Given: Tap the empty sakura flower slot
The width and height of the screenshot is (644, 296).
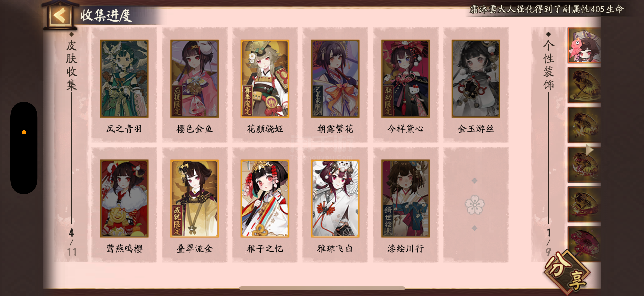Looking at the screenshot, I should coord(475,204).
